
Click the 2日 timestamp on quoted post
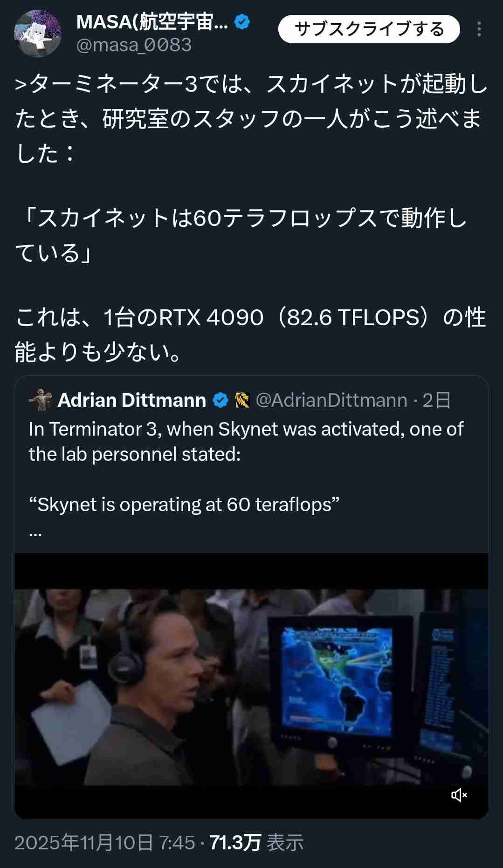437,400
